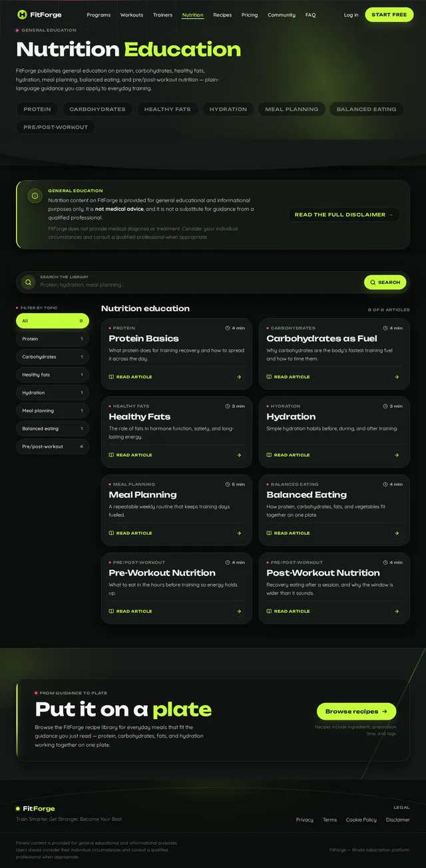Open the Recipes nav item
The height and width of the screenshot is (868, 426).
point(222,15)
